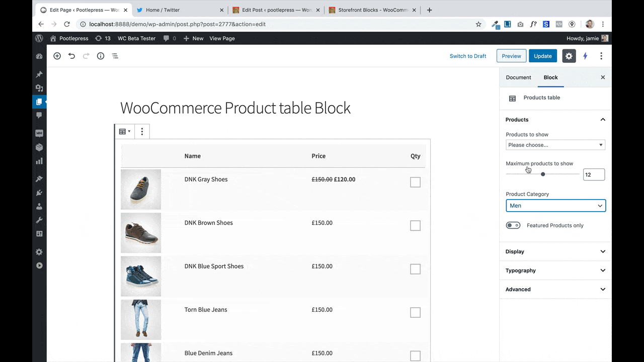This screenshot has height=362, width=644.
Task: Open Pages icon in admin sidebar
Action: [x=39, y=102]
